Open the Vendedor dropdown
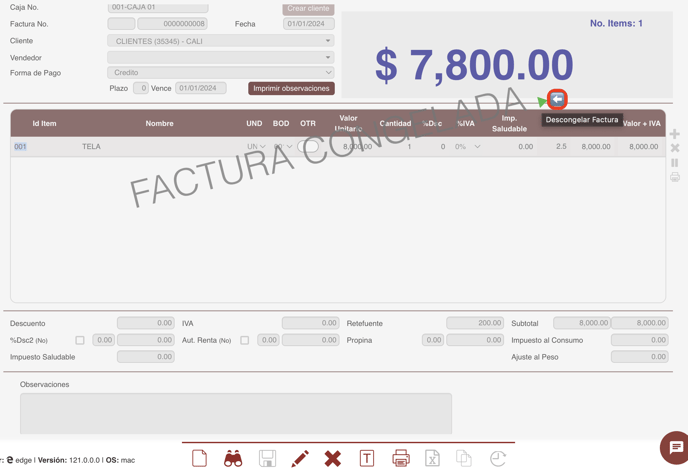688x471 pixels. point(221,57)
